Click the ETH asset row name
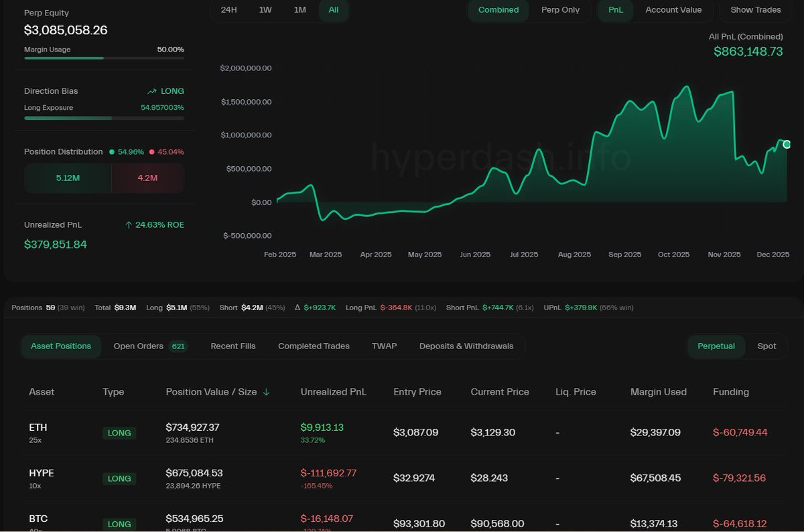The width and height of the screenshot is (804, 532). pos(38,427)
